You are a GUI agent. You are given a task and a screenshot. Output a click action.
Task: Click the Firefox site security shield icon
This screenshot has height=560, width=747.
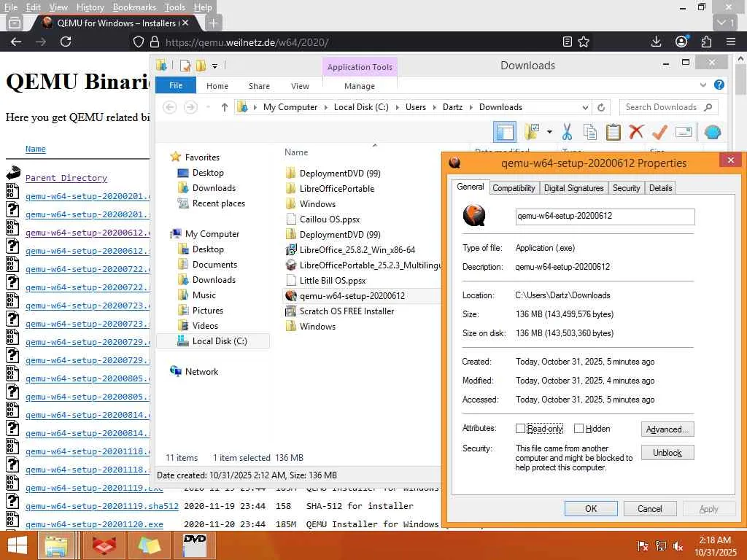point(138,42)
